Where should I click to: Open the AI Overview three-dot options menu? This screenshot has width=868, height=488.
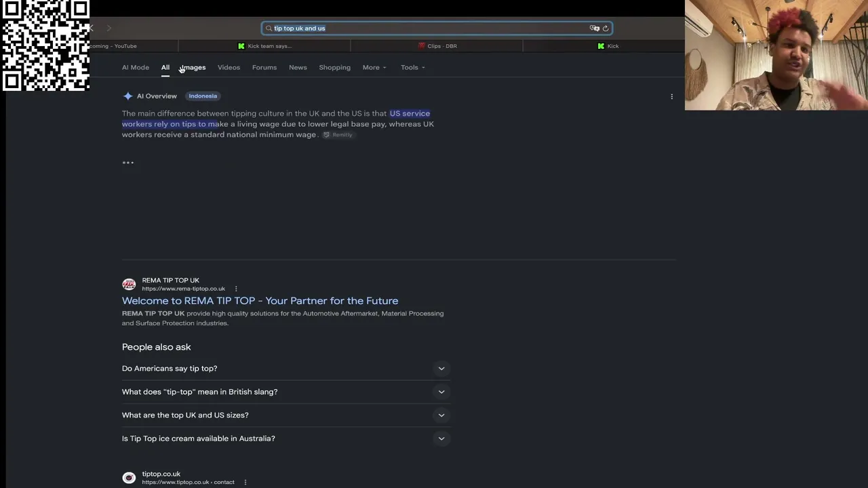click(671, 96)
